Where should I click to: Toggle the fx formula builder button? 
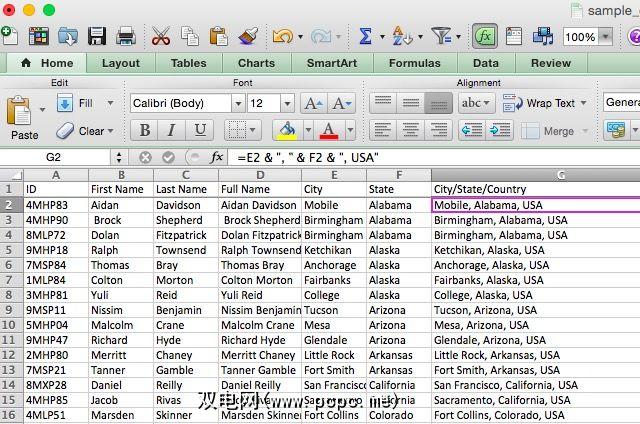pos(485,36)
